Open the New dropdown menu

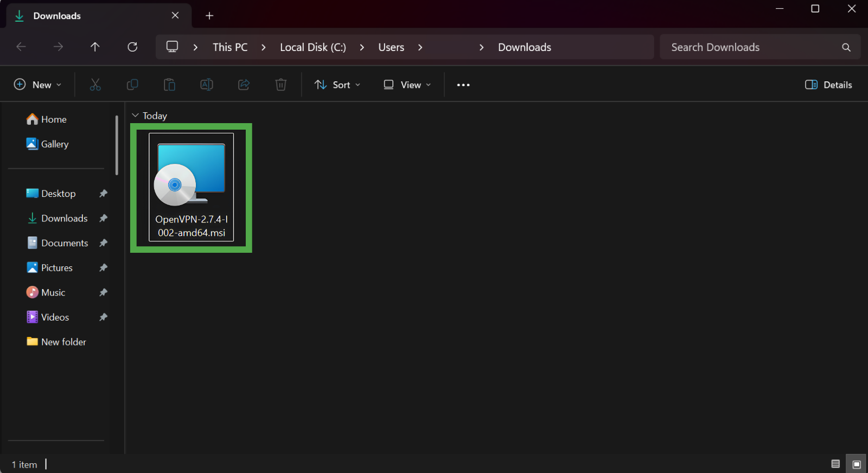37,85
